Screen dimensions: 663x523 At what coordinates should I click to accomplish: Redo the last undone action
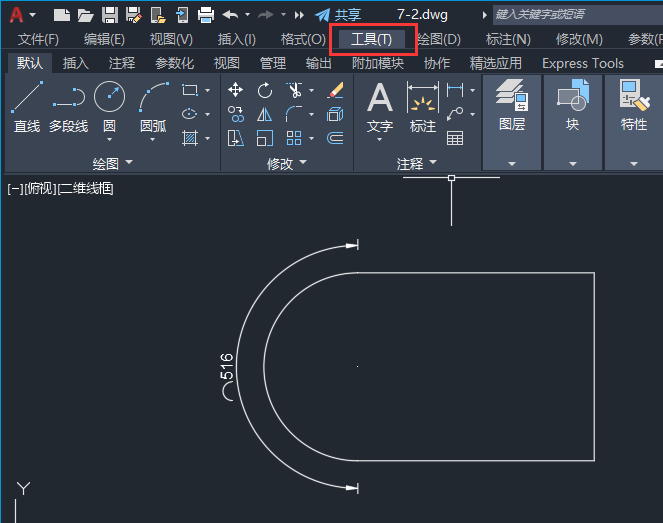point(266,15)
